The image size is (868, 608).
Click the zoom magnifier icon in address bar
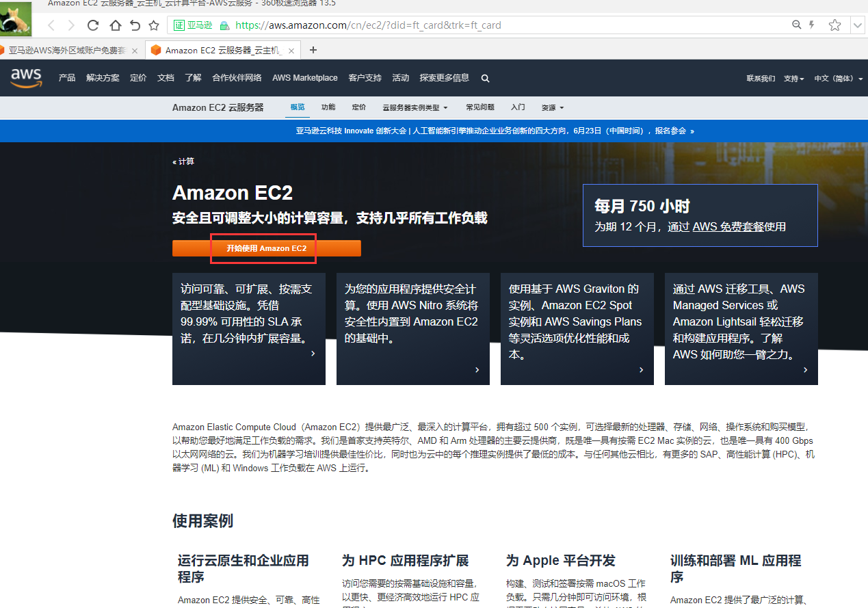[796, 25]
